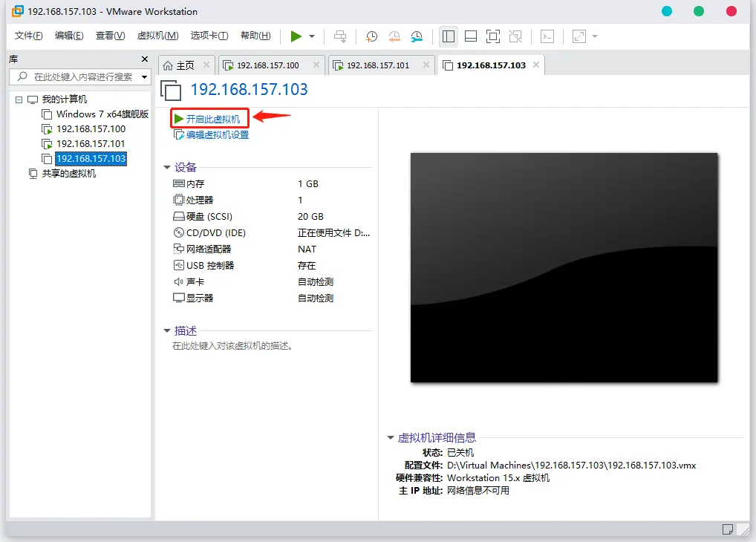Click the revert to snapshot icon
Screen dimensions: 756x542
coord(394,36)
